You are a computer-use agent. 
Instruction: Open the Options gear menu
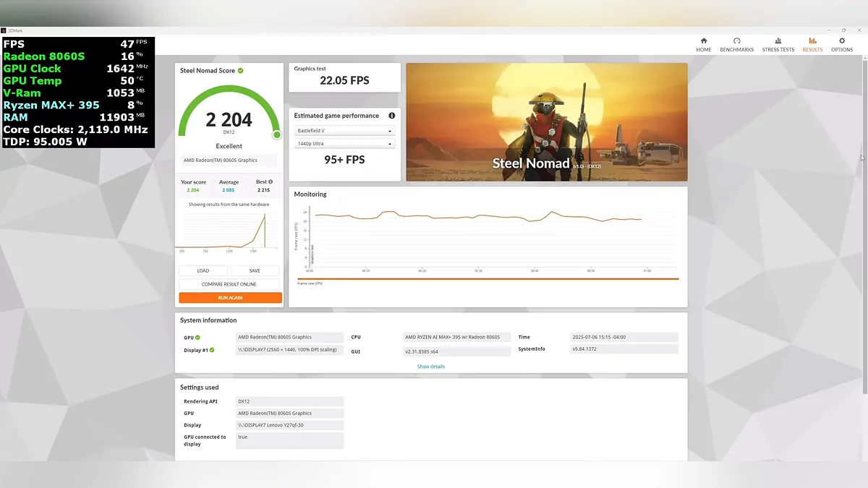click(841, 45)
